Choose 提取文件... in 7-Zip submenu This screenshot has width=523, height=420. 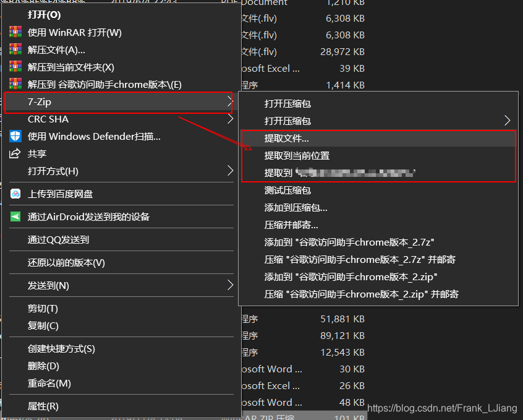coord(378,138)
